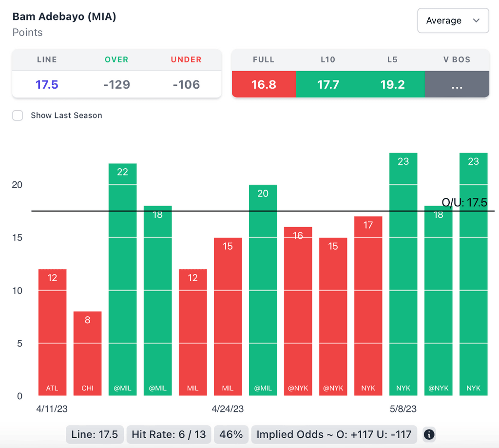Click the @NYK bar showing 16 points
Image resolution: width=499 pixels, height=448 pixels.
tap(298, 311)
